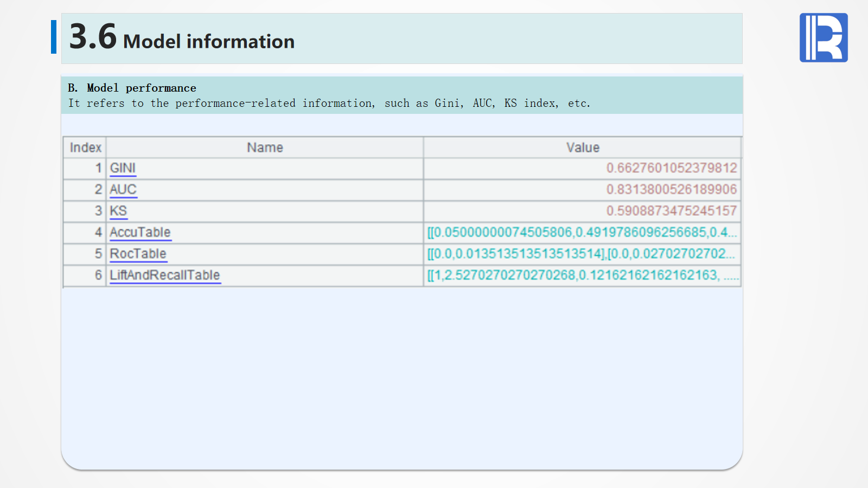Image resolution: width=868 pixels, height=488 pixels.
Task: Click the row index 6 cell
Action: point(98,275)
